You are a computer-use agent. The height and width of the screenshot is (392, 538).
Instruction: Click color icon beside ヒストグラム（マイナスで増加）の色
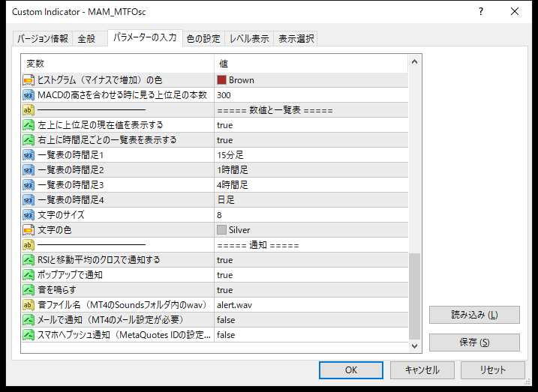point(29,80)
